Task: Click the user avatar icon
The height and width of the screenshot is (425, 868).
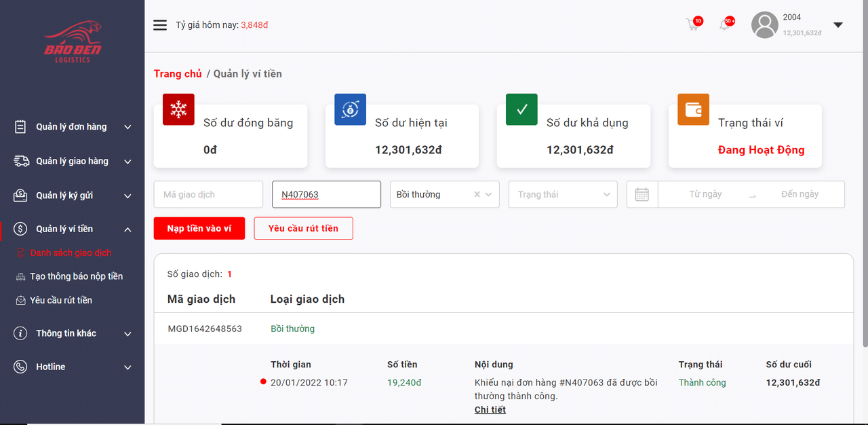Action: coord(764,25)
